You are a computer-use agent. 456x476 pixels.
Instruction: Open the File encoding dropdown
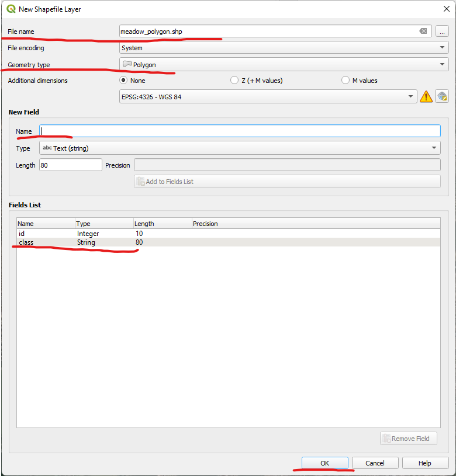tap(284, 48)
